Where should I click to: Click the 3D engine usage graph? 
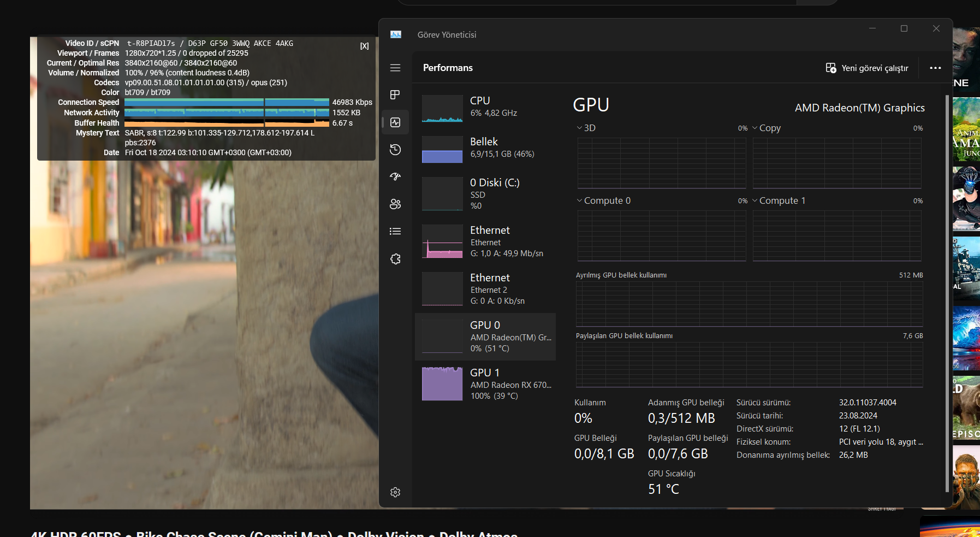[x=662, y=163]
